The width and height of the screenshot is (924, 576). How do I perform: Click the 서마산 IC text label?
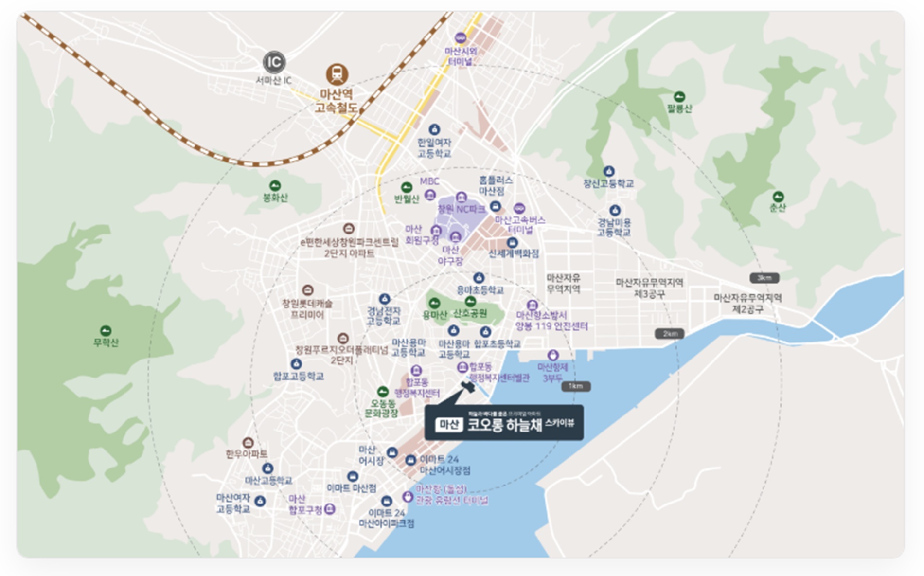pos(274,80)
